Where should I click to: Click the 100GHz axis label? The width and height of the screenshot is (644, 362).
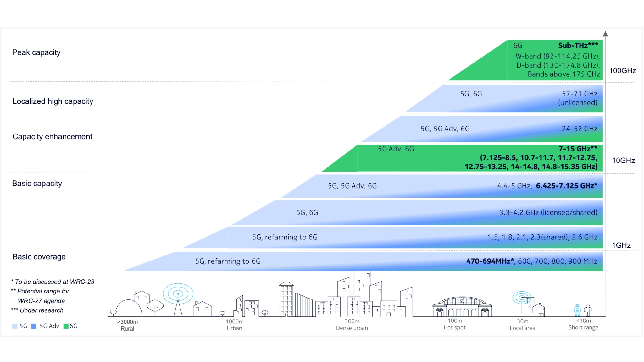tap(623, 70)
